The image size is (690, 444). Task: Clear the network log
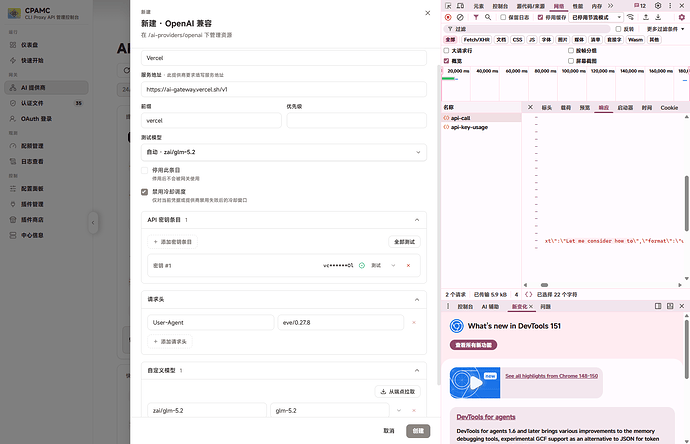point(460,17)
